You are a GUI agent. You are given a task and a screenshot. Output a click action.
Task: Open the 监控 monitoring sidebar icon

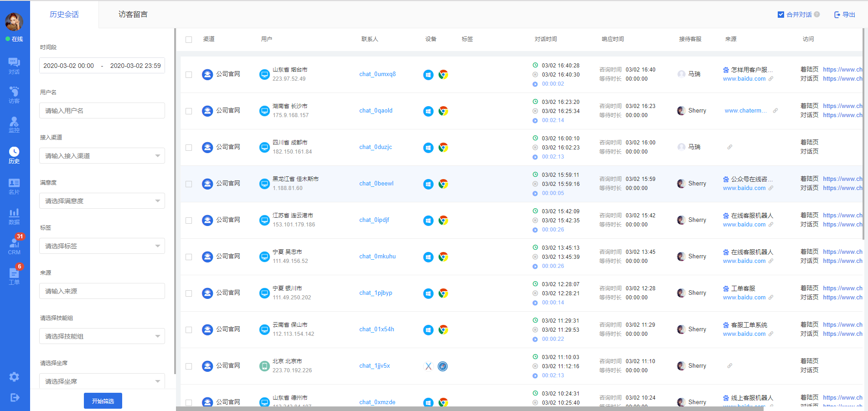(14, 124)
